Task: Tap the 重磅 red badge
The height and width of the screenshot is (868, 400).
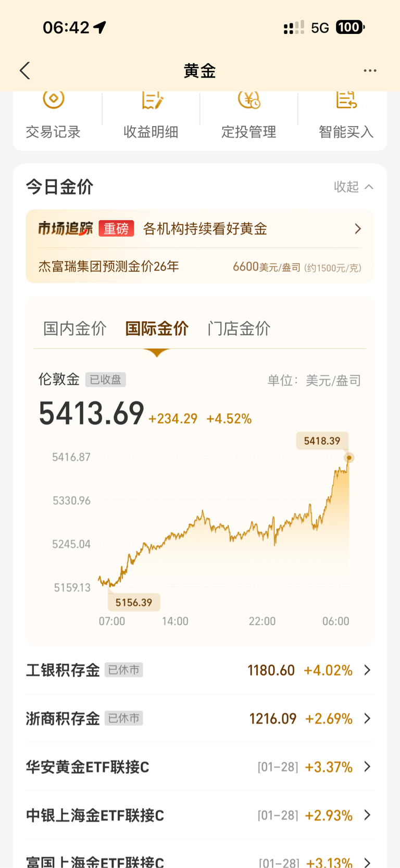Action: pyautogui.click(x=116, y=228)
